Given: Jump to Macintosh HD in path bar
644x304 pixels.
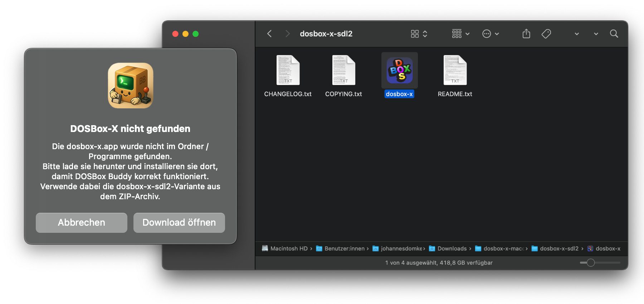Looking at the screenshot, I should tap(288, 249).
